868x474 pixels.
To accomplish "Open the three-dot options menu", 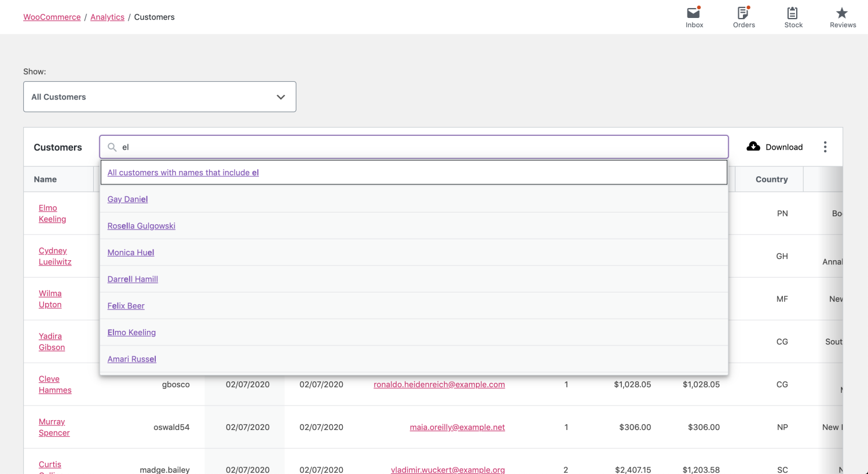I will coord(825,147).
